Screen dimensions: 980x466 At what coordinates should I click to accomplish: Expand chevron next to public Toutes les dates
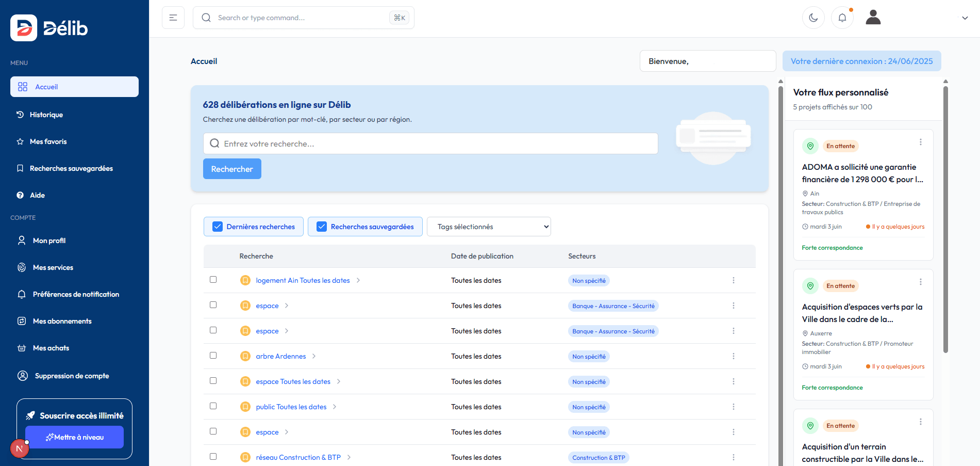pyautogui.click(x=335, y=407)
